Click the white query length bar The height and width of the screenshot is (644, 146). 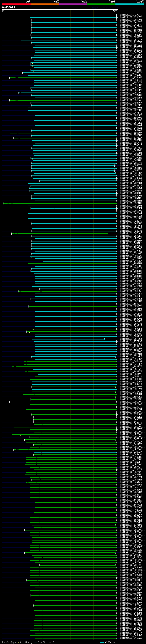tap(60, 9)
